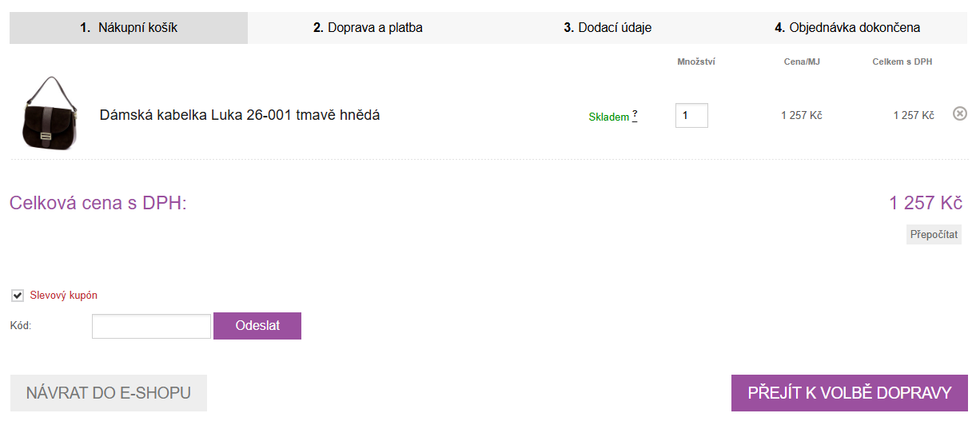Click the question mark next to Skladem
The image size is (980, 425).
pyautogui.click(x=635, y=115)
